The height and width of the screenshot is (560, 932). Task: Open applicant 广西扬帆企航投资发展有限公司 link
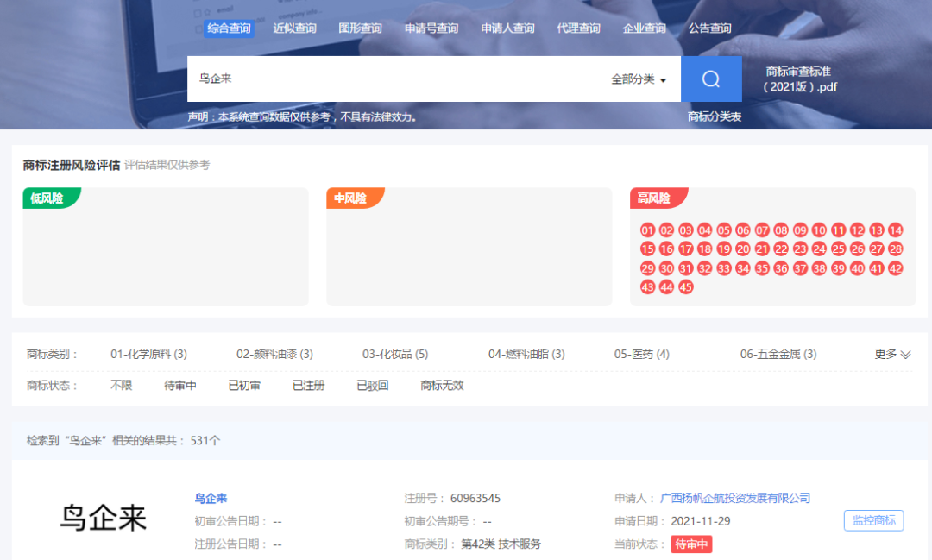pos(735,498)
